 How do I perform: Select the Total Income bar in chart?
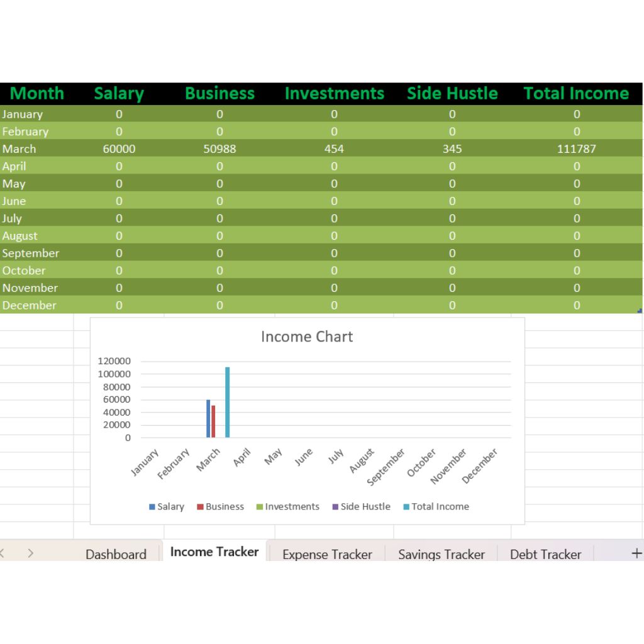click(228, 402)
